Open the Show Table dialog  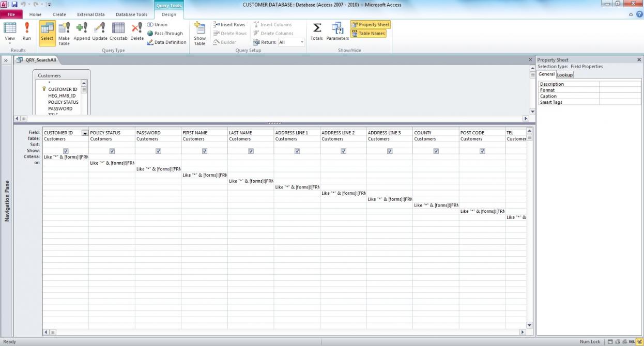(200, 33)
